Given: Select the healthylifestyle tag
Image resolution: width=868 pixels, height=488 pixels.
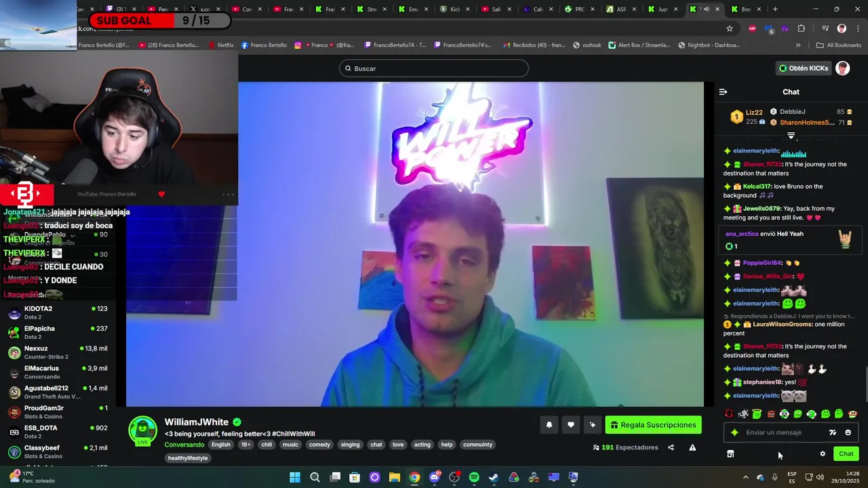Looking at the screenshot, I should (x=188, y=458).
